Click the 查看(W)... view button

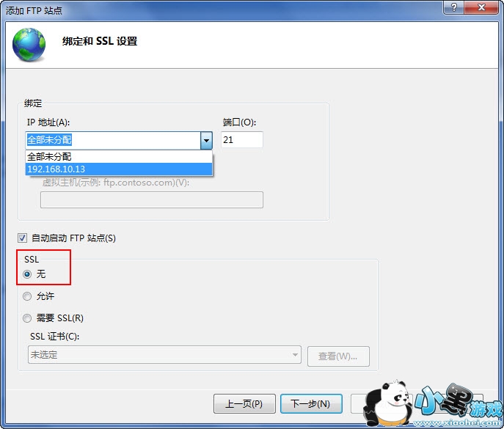click(x=338, y=356)
